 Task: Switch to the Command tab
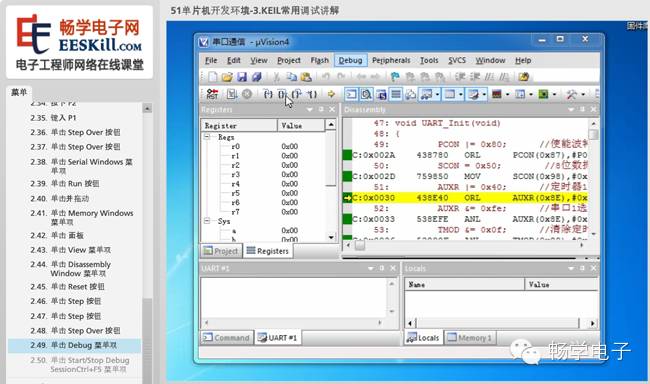[x=226, y=338]
